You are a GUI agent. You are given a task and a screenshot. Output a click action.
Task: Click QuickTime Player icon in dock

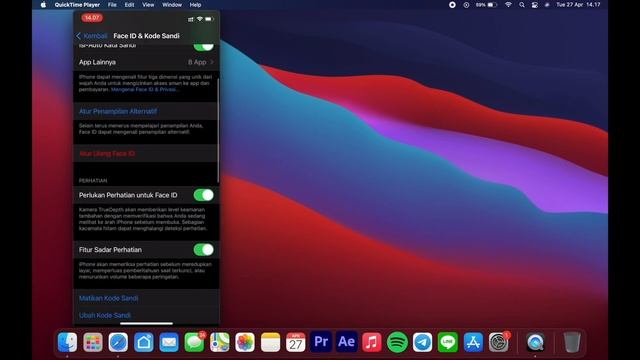tap(535, 342)
